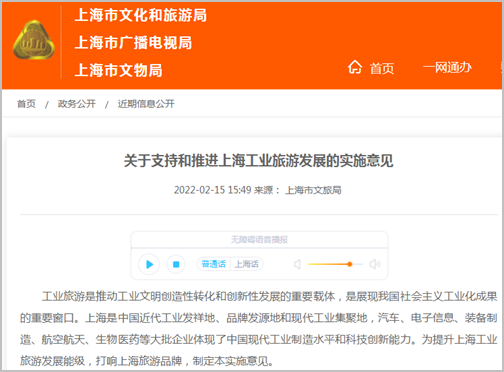Open 近期信息公开 breadcrumb link
This screenshot has width=504, height=372.
(x=146, y=104)
